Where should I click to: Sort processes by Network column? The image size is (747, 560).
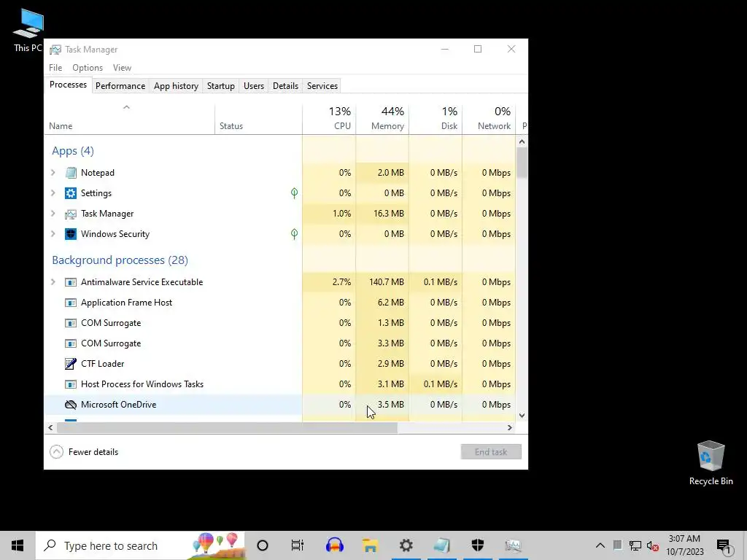click(489, 118)
